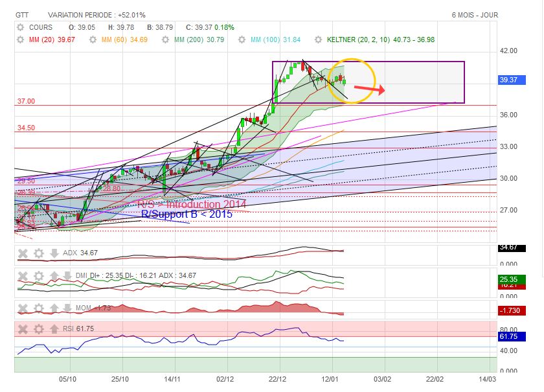The width and height of the screenshot is (544, 392).
Task: Click the open value O: 39.05
Action: click(x=82, y=27)
